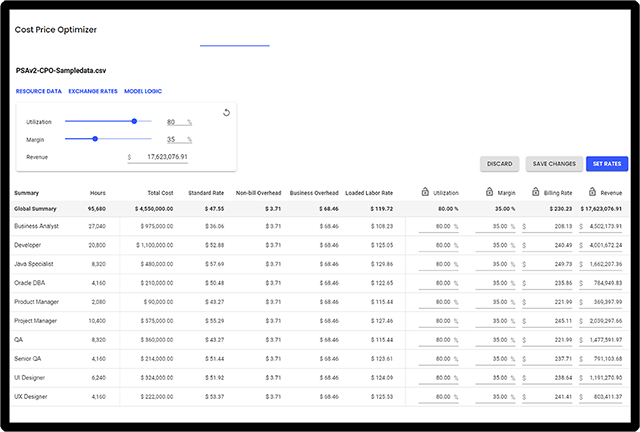Click Project Manager loaded labor rate $ 127.46
This screenshot has height=432, width=640.
click(x=382, y=321)
